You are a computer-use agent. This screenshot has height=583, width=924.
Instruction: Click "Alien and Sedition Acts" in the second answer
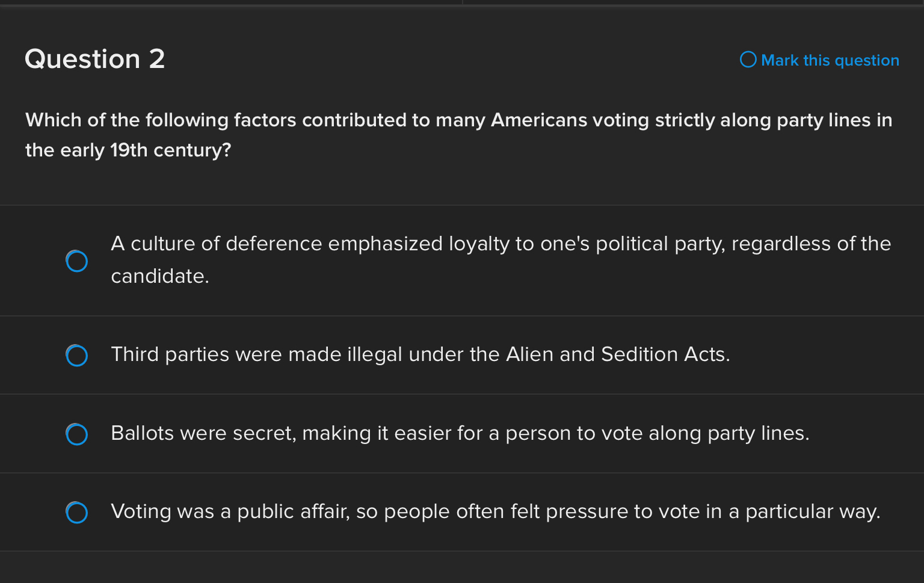(617, 354)
